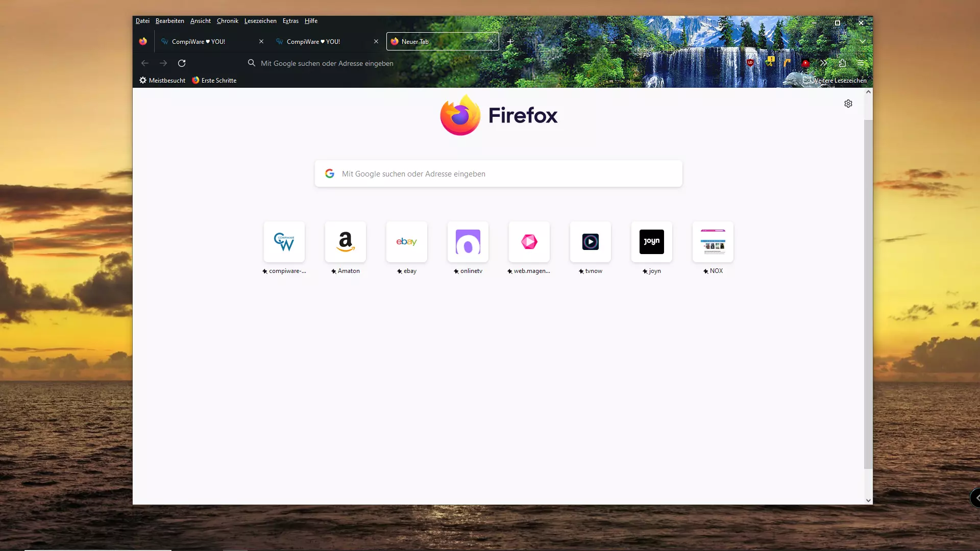
Task: Open the Erste Schritte bookmark
Action: click(214, 80)
